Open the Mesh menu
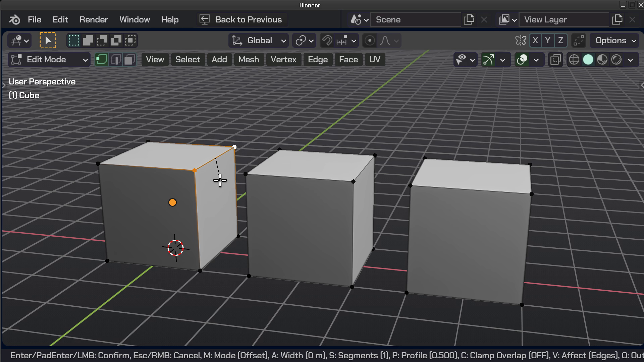 [249, 60]
